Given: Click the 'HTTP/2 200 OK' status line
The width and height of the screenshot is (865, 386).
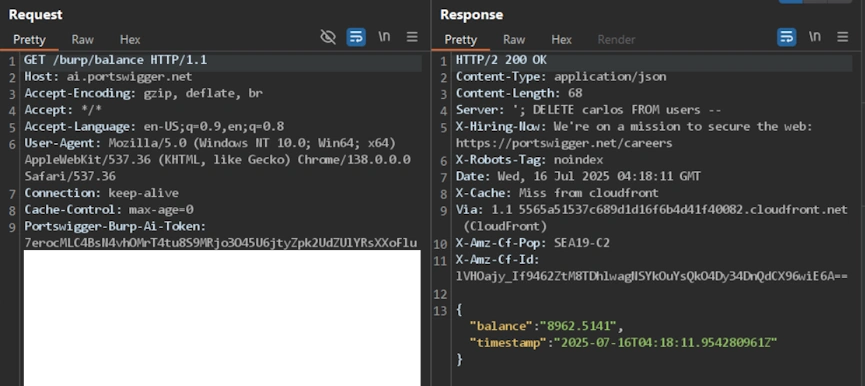Looking at the screenshot, I should (x=501, y=60).
